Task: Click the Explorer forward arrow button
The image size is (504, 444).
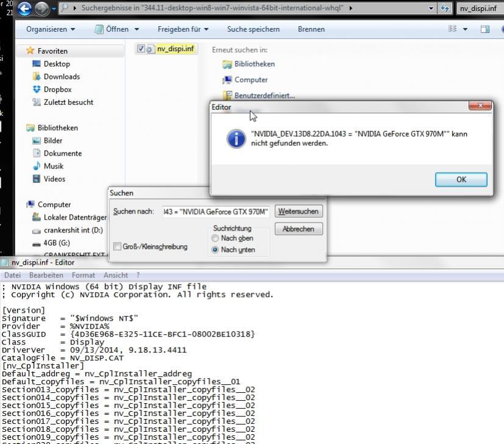Action: coord(41,9)
